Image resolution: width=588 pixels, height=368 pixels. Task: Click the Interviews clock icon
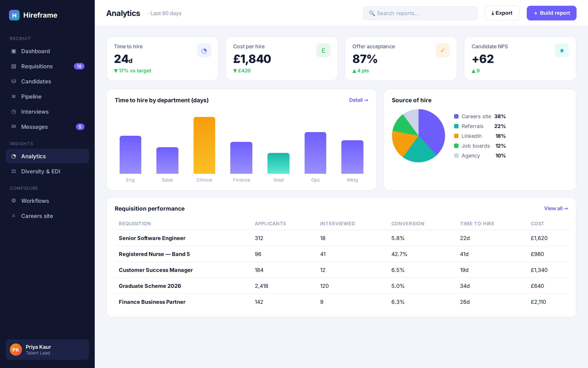14,111
